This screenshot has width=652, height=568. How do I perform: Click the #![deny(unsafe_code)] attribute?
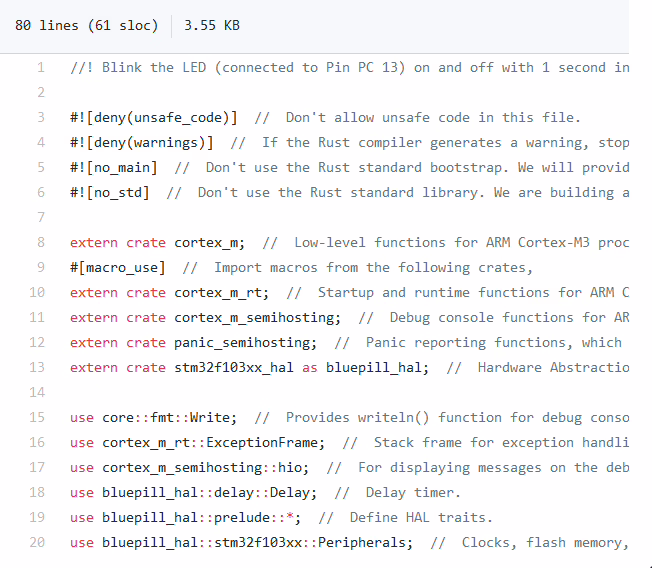pos(154,118)
